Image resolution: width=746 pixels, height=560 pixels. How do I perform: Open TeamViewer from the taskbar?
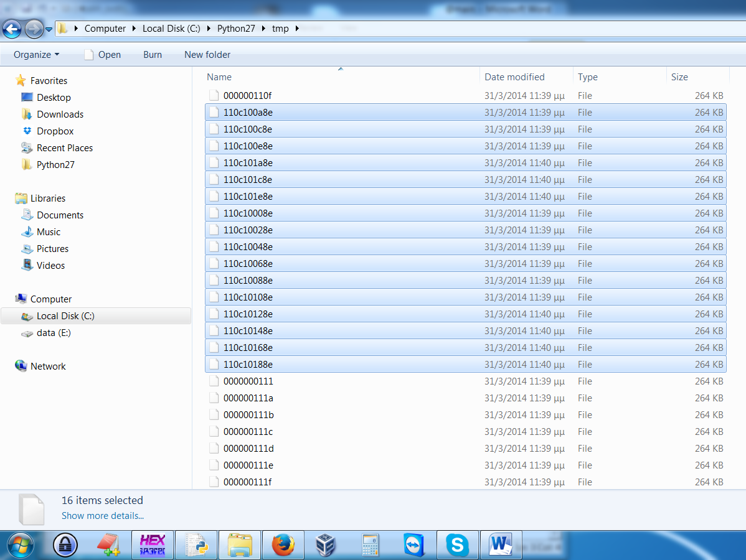coord(413,545)
